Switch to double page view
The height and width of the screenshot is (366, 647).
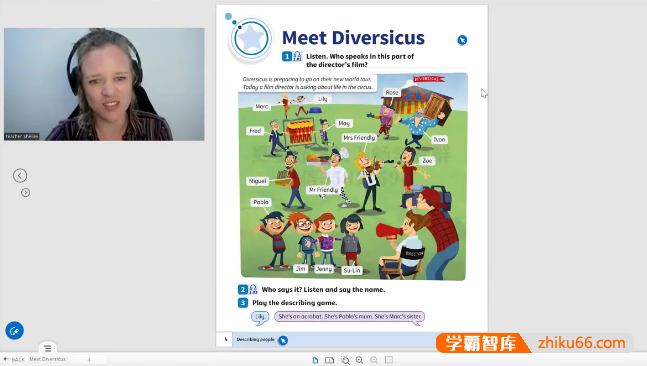point(329,360)
